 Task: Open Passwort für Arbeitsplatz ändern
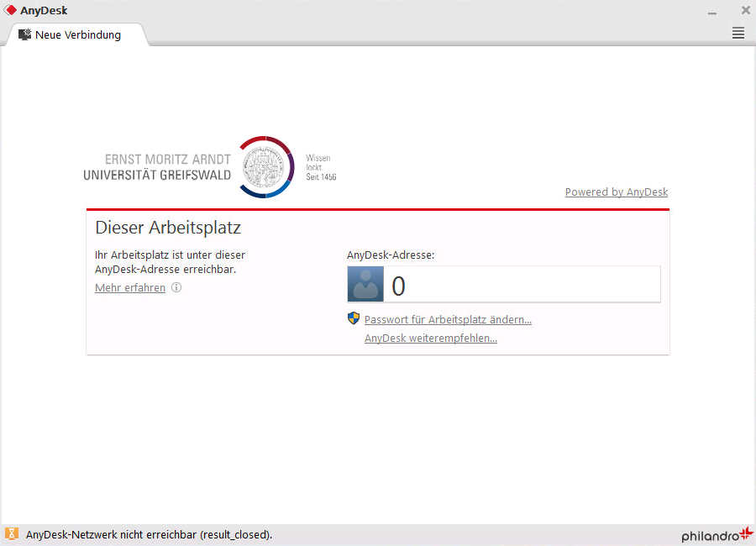[x=448, y=320]
